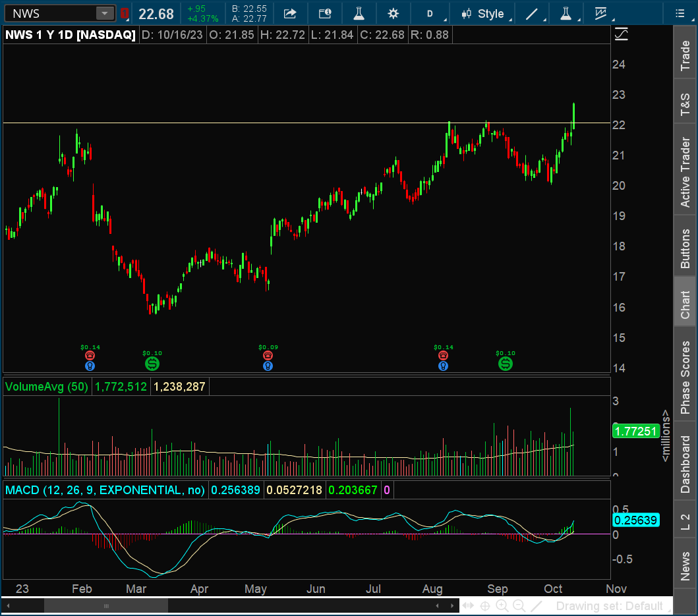Click the May blue lightbulb event icon
Screen dimensions: 698x616
point(268,366)
